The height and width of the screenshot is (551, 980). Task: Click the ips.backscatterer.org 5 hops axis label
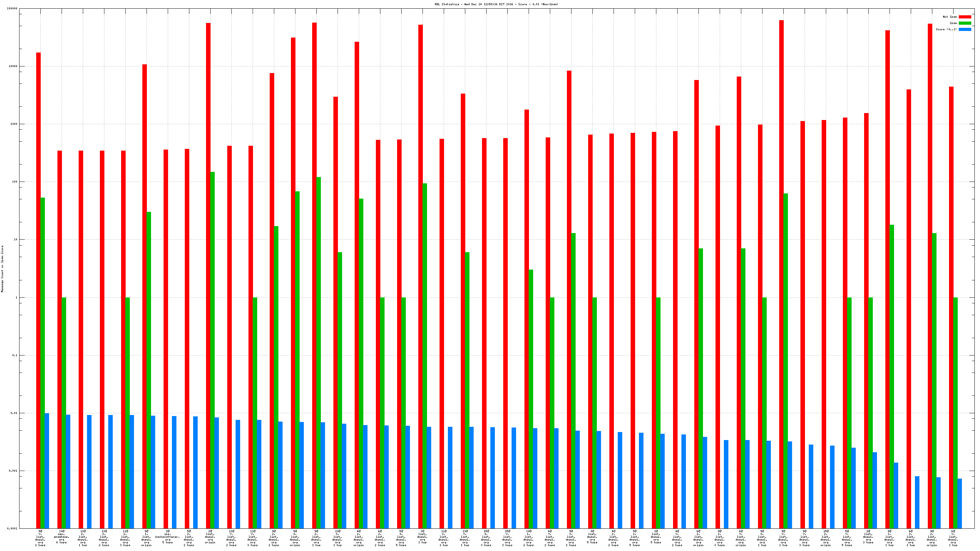(x=167, y=536)
